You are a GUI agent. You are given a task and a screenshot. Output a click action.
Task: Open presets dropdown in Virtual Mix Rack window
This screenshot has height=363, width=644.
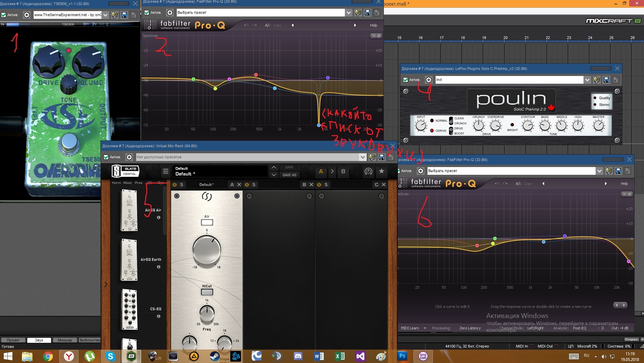coord(362,157)
